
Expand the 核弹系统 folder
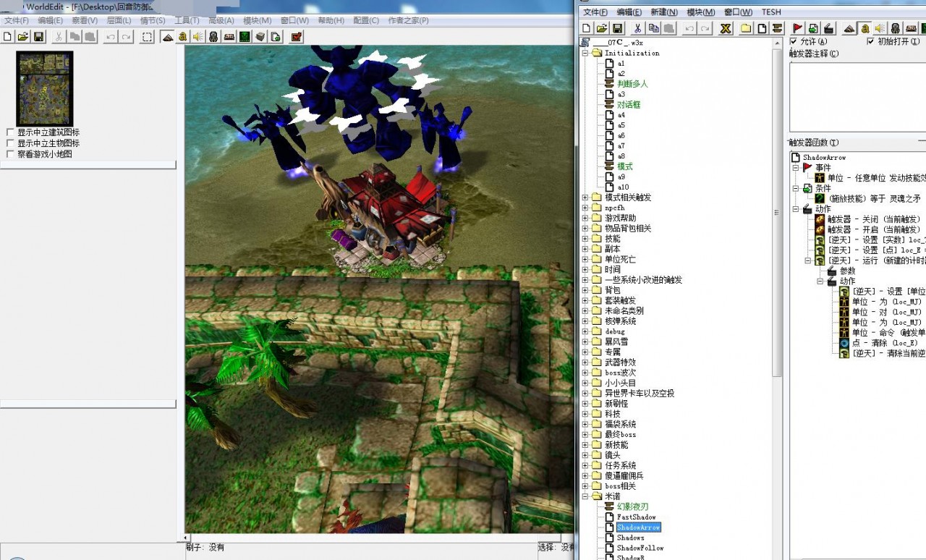click(x=585, y=321)
